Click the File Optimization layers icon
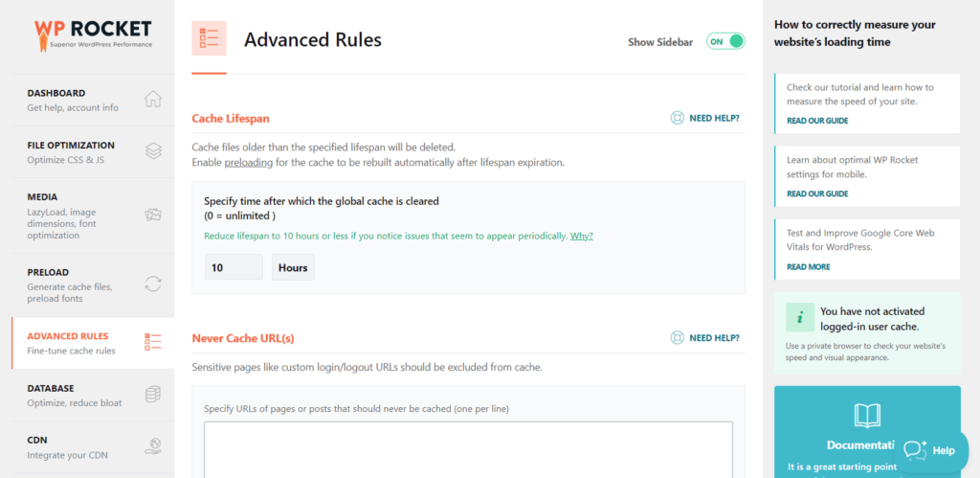Viewport: 980px width, 478px height. pos(153,151)
